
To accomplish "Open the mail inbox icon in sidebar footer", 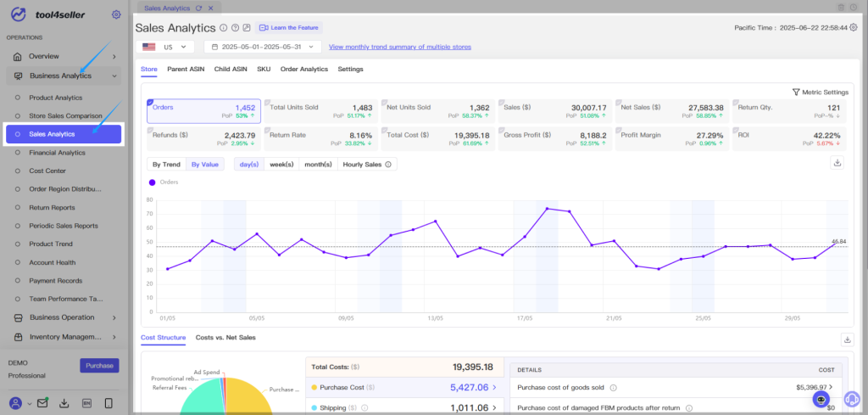I will (x=42, y=403).
